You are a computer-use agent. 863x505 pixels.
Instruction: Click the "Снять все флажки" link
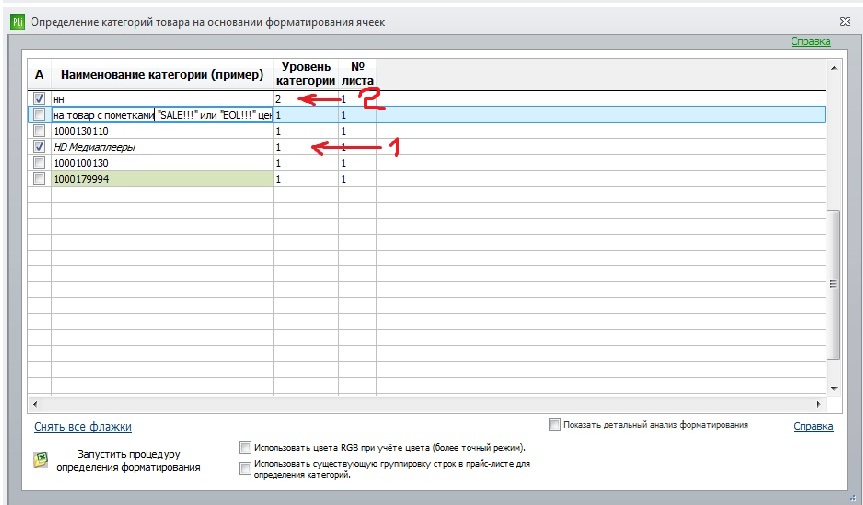coord(83,426)
